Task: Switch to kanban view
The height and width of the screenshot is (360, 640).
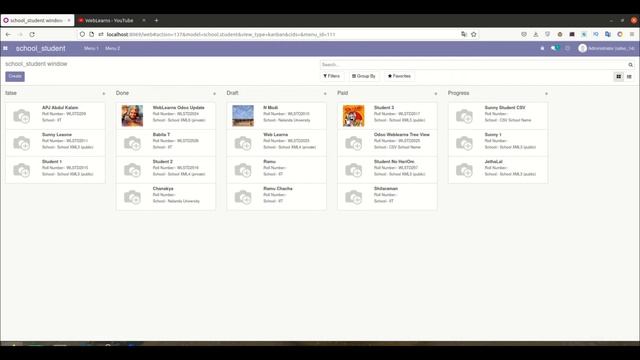Action: click(x=619, y=76)
